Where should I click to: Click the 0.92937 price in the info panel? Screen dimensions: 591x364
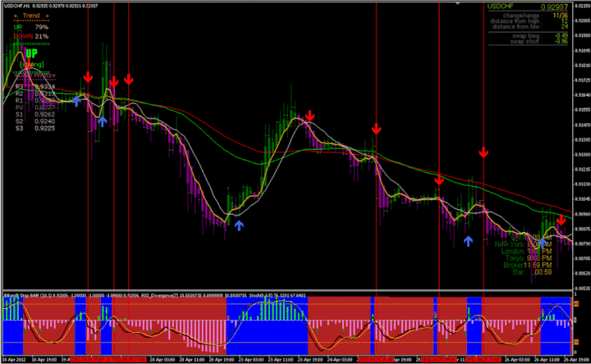tap(554, 7)
